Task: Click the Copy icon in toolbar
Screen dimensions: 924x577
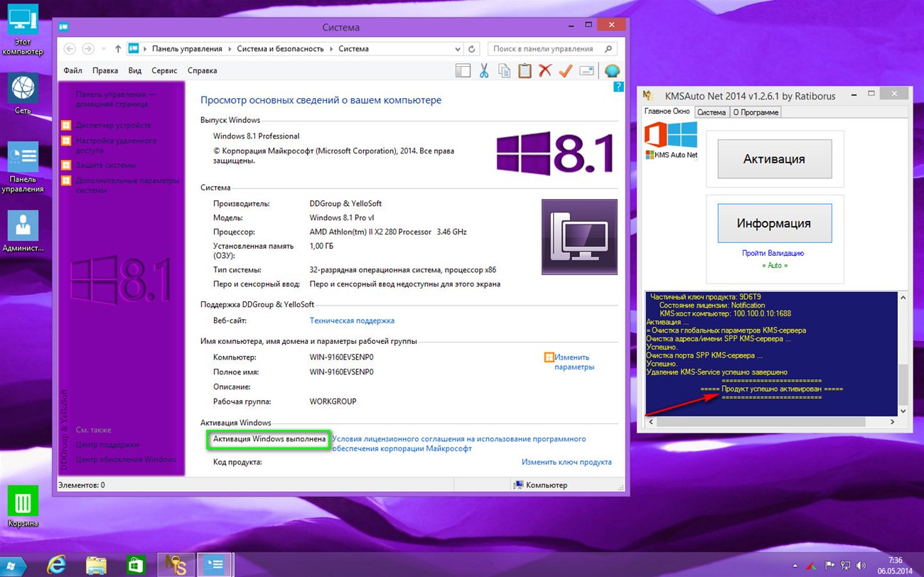Action: coord(504,71)
